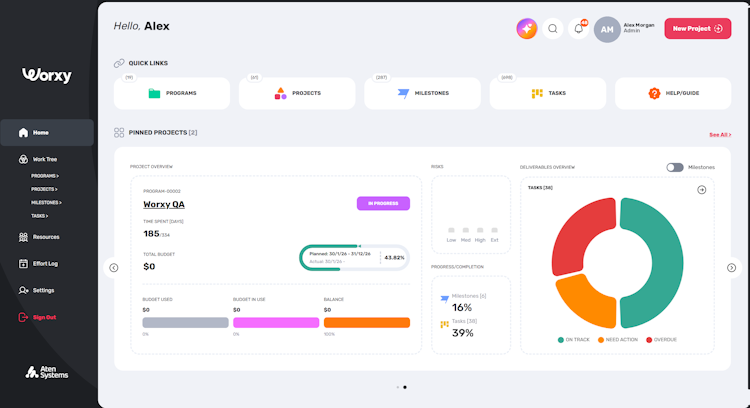Expand Milestones under Work Tree

tap(46, 203)
